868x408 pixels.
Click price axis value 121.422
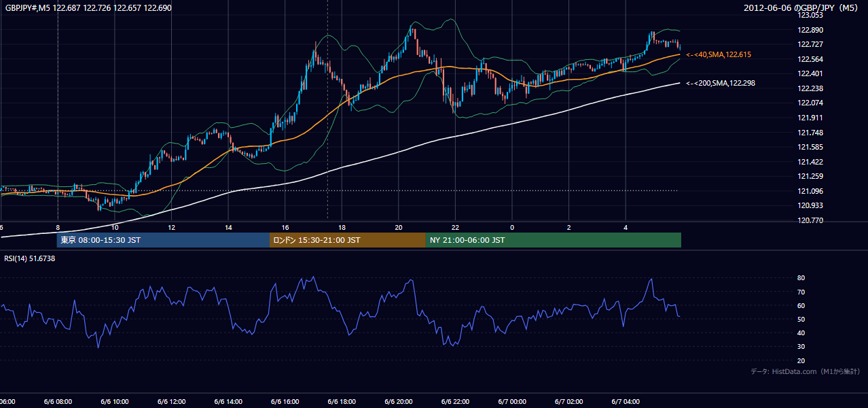[810, 162]
